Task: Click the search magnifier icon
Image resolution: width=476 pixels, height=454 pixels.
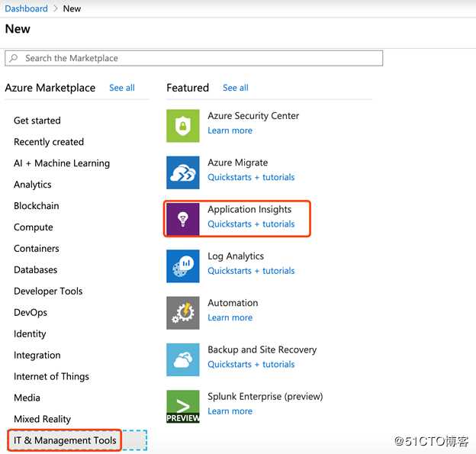Action: click(14, 58)
